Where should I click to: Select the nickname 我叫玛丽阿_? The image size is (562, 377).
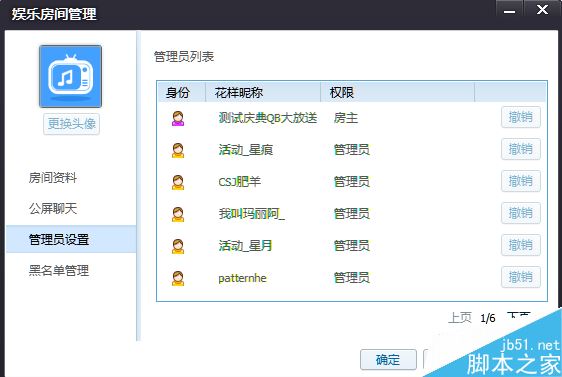pos(252,214)
